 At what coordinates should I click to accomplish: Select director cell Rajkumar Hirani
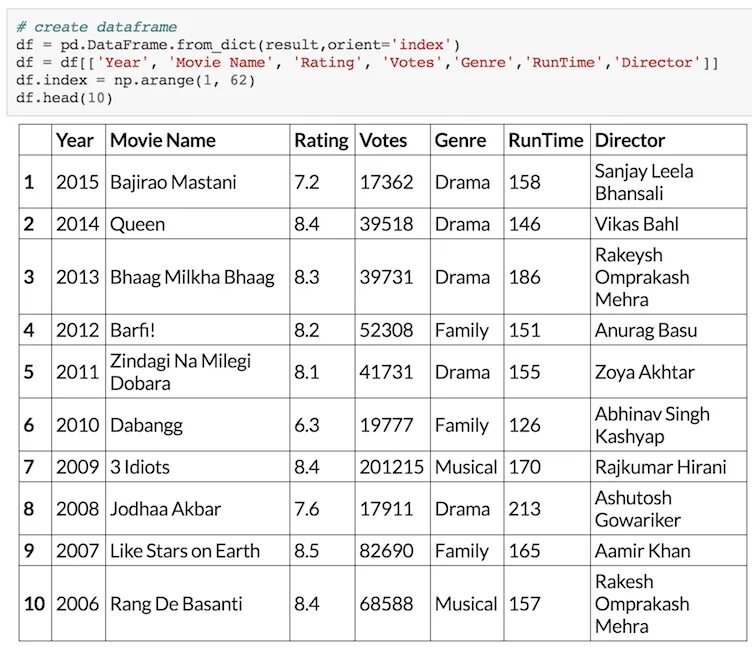point(660,467)
